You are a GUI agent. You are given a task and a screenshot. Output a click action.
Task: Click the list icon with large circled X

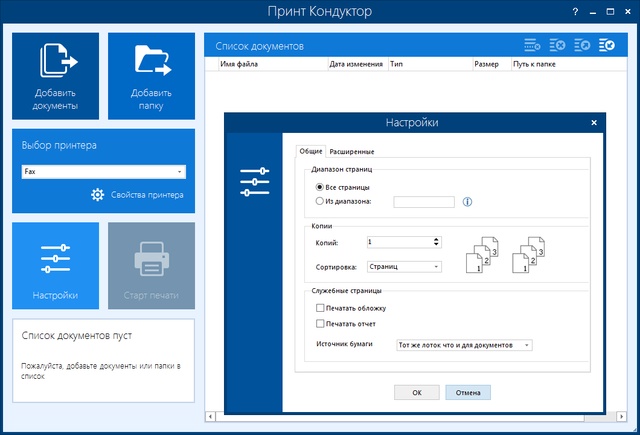pos(557,46)
